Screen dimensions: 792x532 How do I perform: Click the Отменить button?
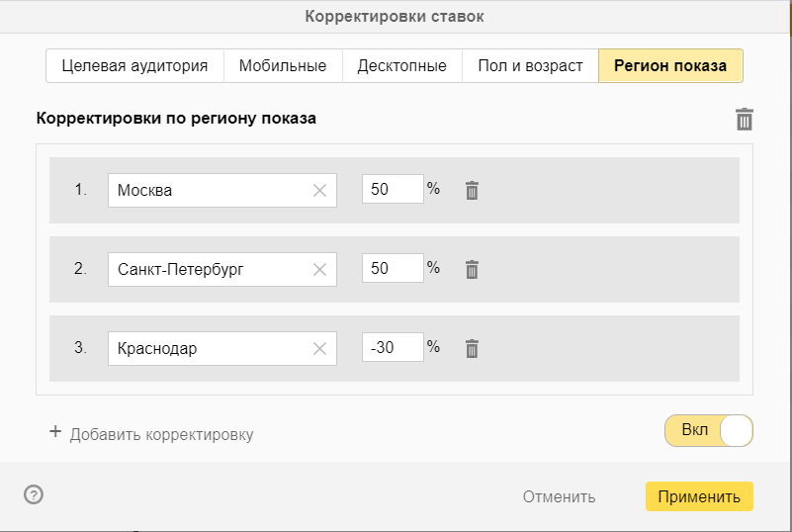[560, 496]
